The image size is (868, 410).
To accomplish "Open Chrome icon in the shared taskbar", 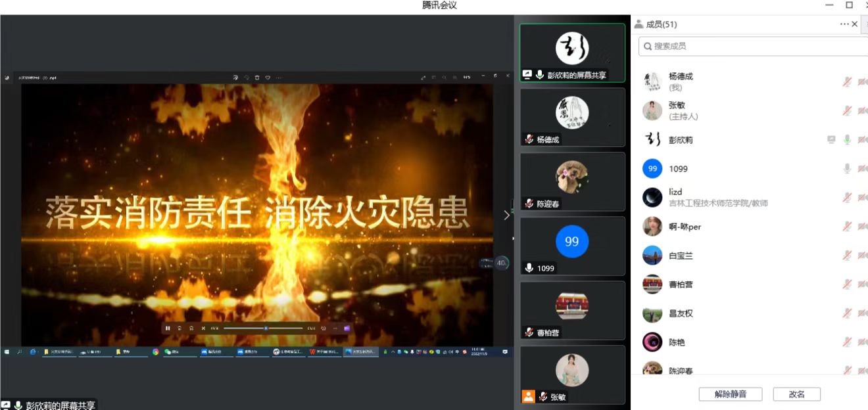I will 155,352.
